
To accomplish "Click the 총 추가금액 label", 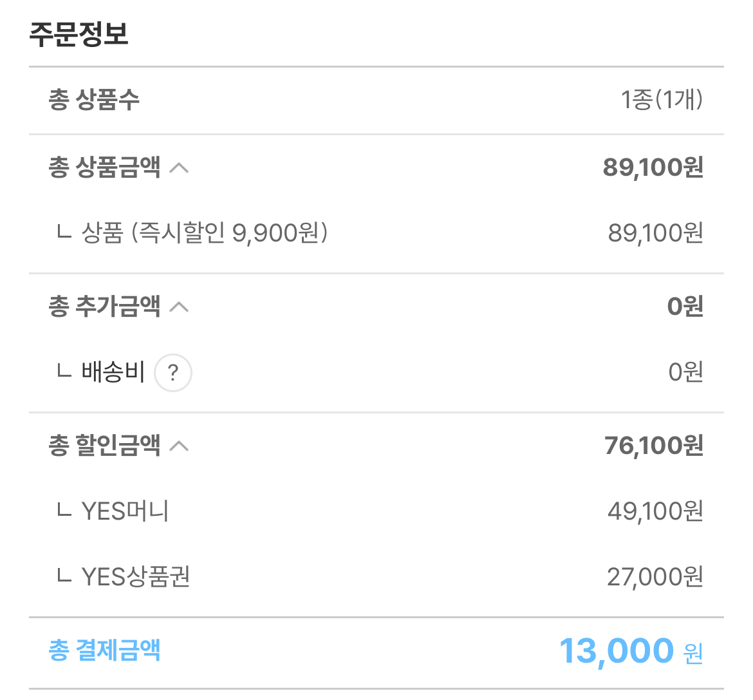I will 104,306.
